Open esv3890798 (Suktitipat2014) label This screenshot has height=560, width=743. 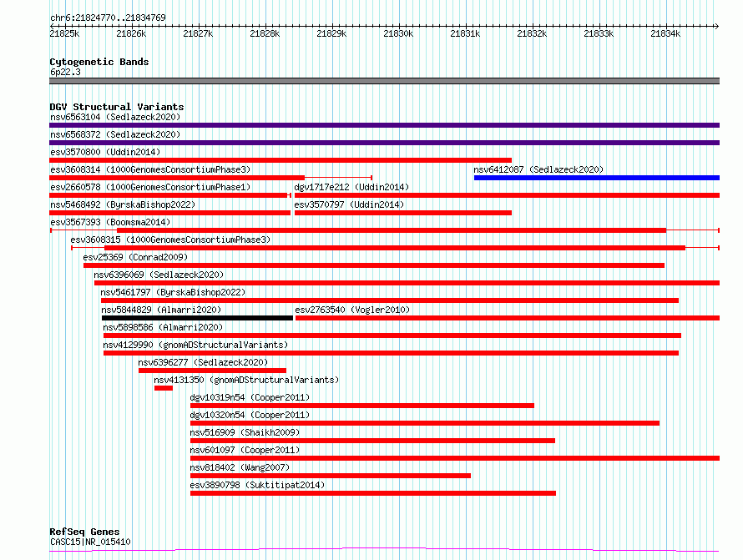point(257,485)
